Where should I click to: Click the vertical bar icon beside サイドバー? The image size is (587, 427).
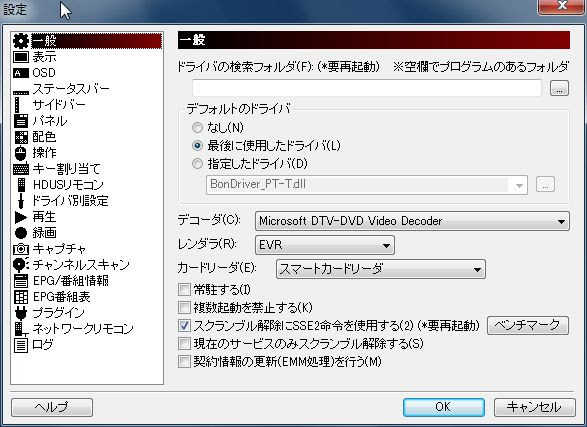[17, 105]
